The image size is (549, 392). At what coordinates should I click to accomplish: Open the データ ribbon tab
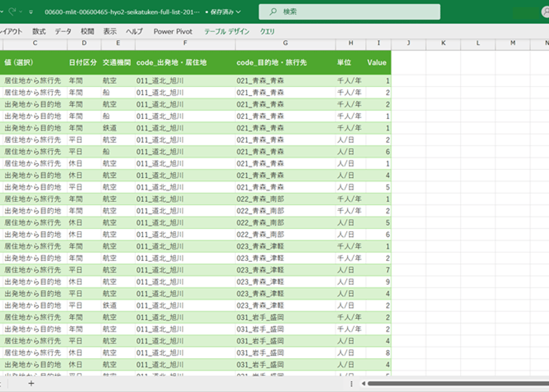pos(63,31)
